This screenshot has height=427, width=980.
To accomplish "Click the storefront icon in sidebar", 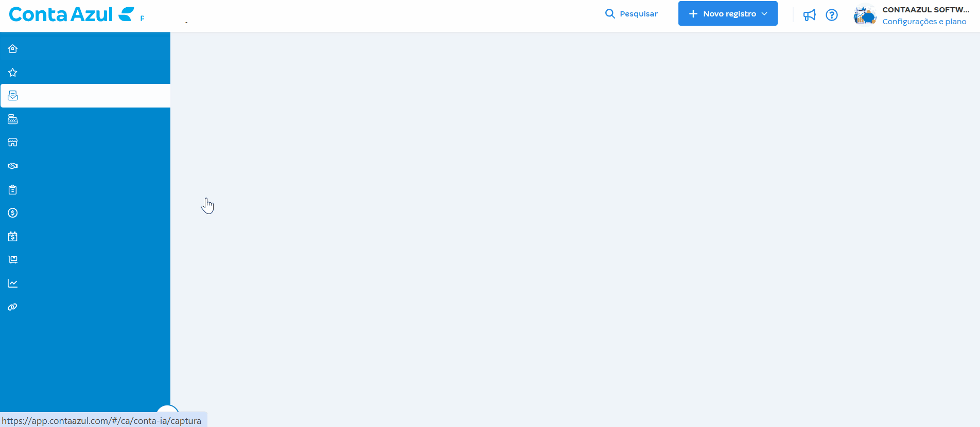I will click(13, 143).
